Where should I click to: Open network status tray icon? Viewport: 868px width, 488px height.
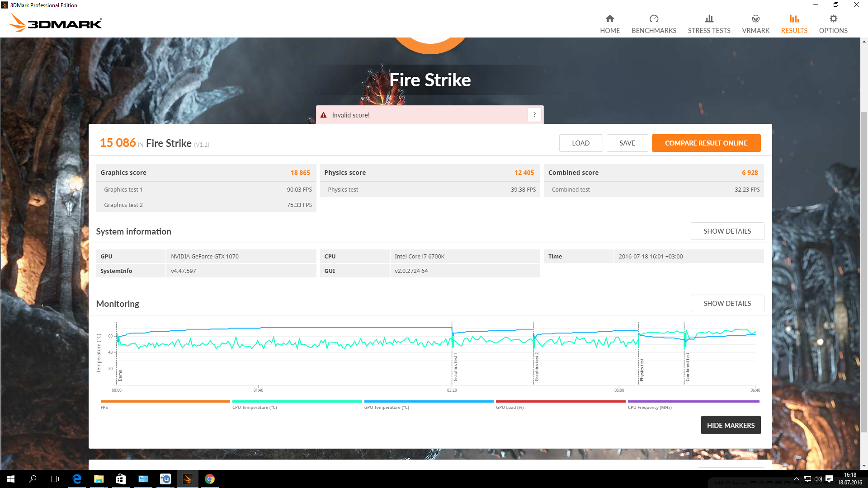[x=807, y=479]
